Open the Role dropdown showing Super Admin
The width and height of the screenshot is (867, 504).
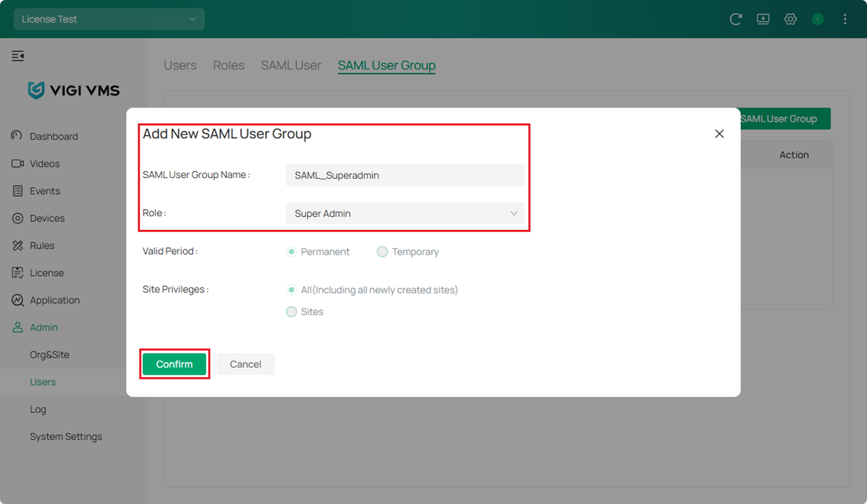405,213
